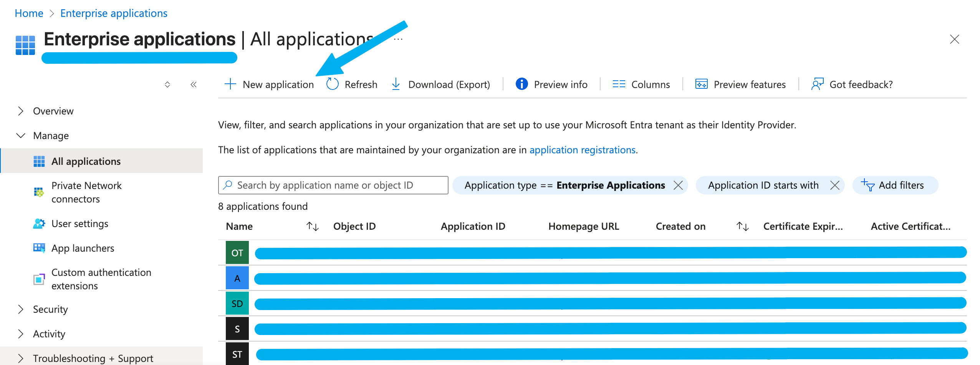Open Preview features
Image resolution: width=980 pixels, height=365 pixels.
coord(701,84)
